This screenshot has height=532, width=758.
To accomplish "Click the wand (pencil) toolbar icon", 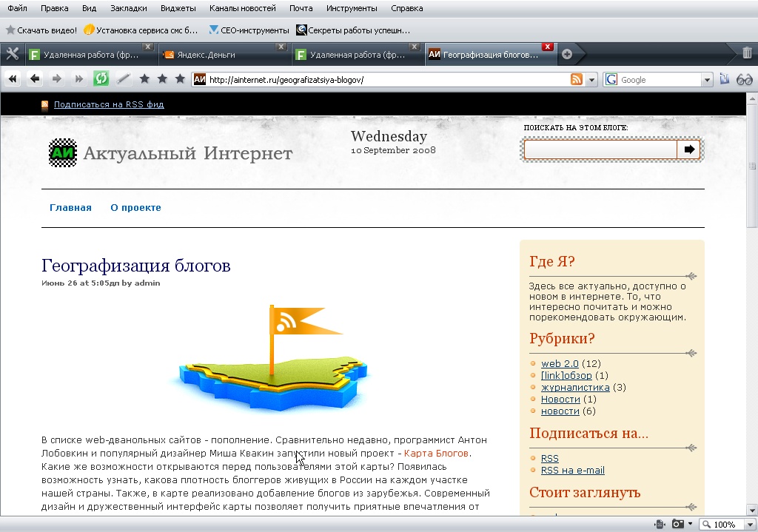I will [124, 78].
